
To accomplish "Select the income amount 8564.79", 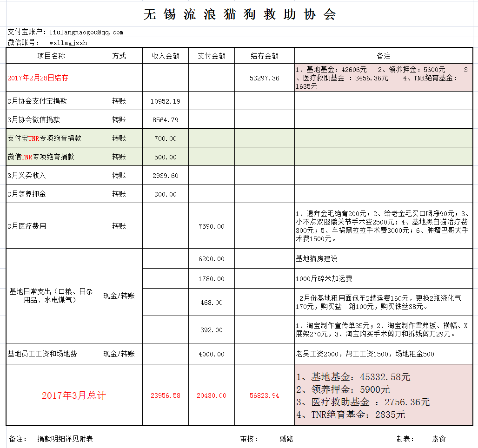I will (166, 120).
